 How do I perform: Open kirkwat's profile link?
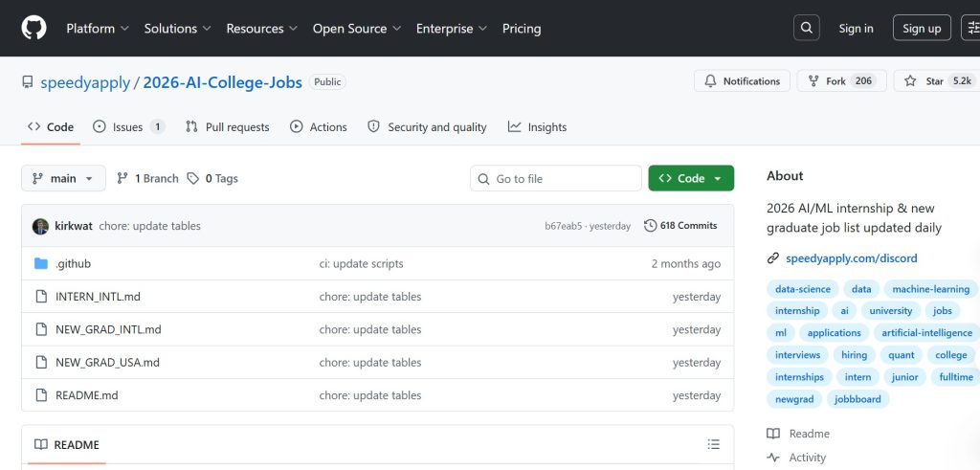coord(74,226)
